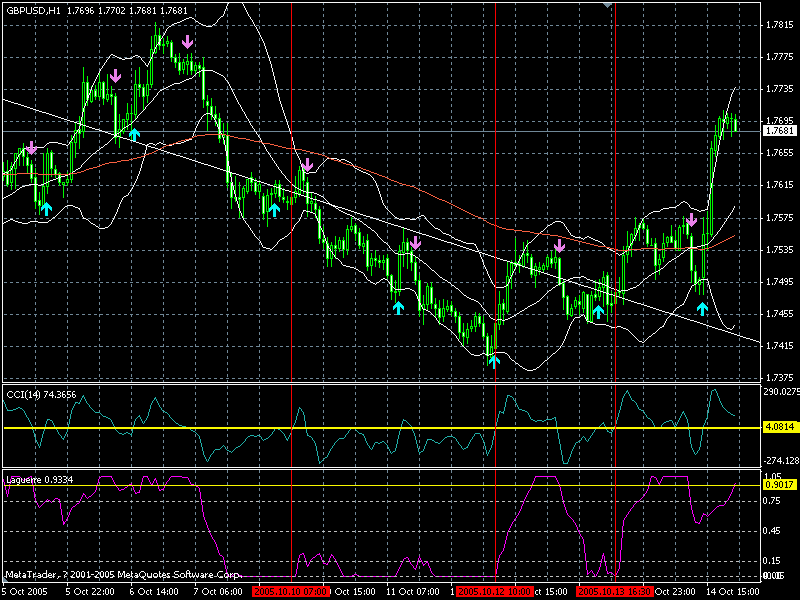Click the 1.7655 price scale label
Screen dimensions: 800x600
pos(780,153)
